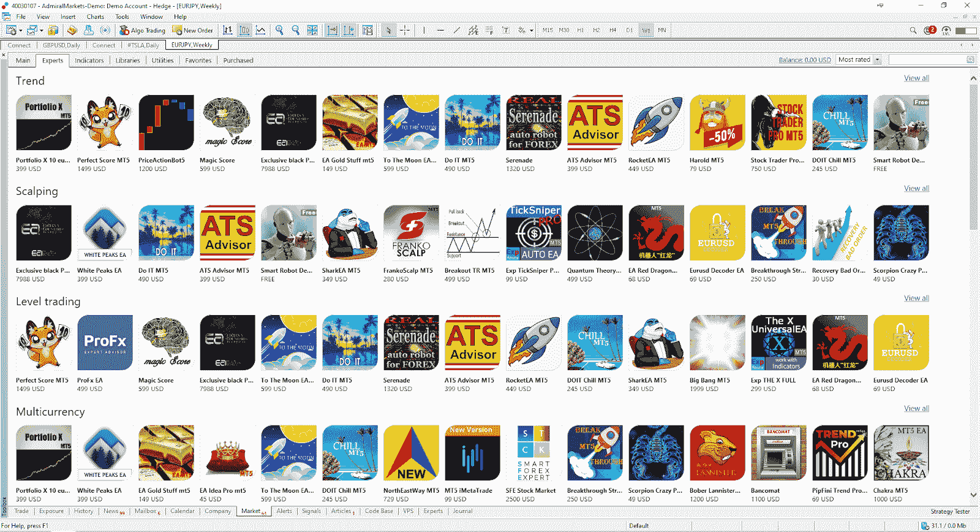
Task: Expand the profiles dropdown arrow
Action: pos(41,30)
